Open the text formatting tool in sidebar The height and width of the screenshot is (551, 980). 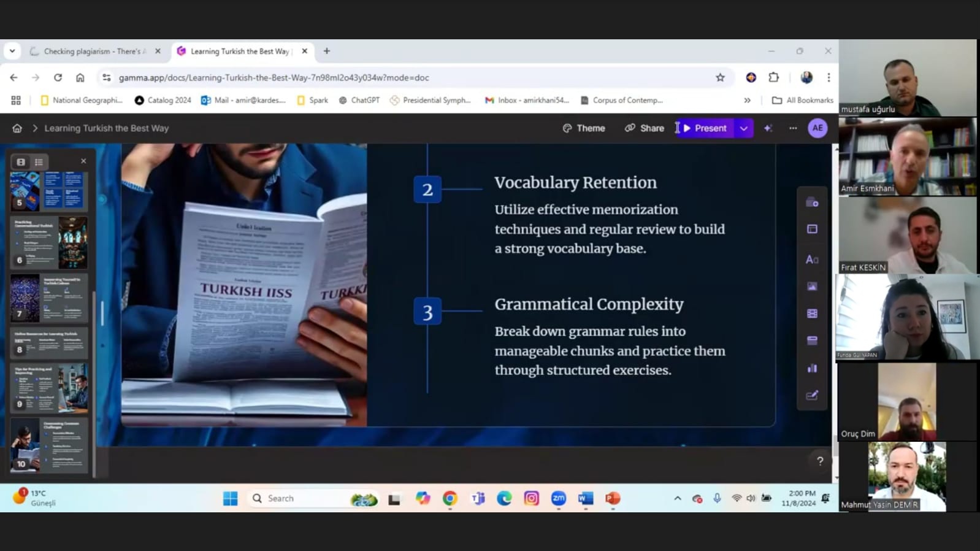pyautogui.click(x=812, y=260)
